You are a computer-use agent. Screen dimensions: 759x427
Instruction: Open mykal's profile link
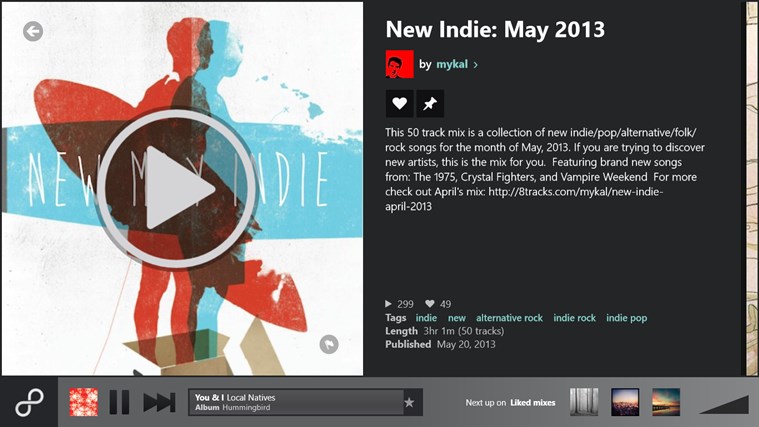coord(452,64)
